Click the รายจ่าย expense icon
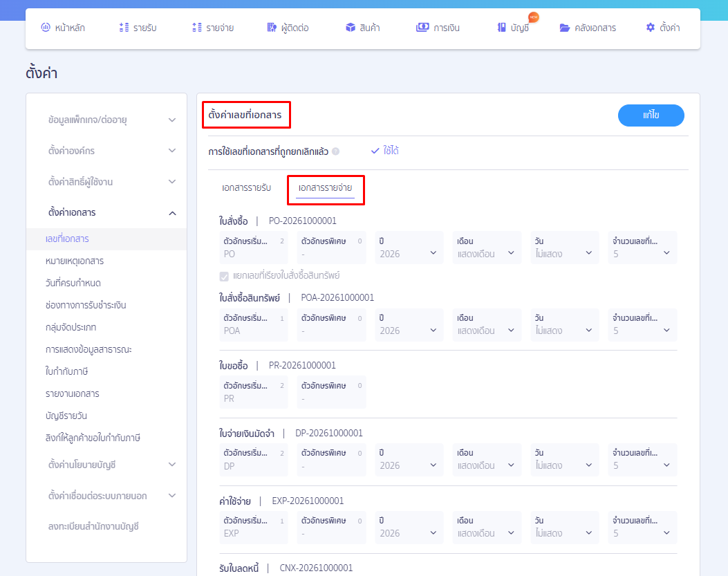 coord(197,28)
